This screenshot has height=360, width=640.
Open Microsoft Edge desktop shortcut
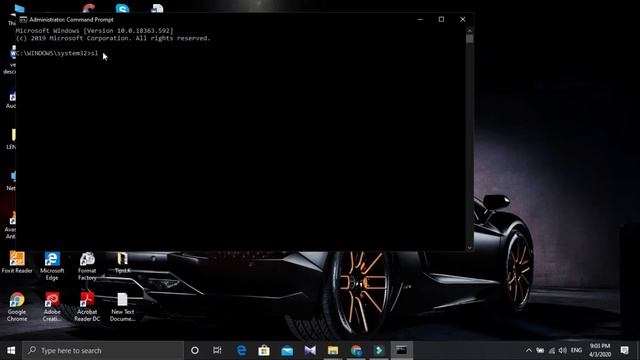click(52, 266)
